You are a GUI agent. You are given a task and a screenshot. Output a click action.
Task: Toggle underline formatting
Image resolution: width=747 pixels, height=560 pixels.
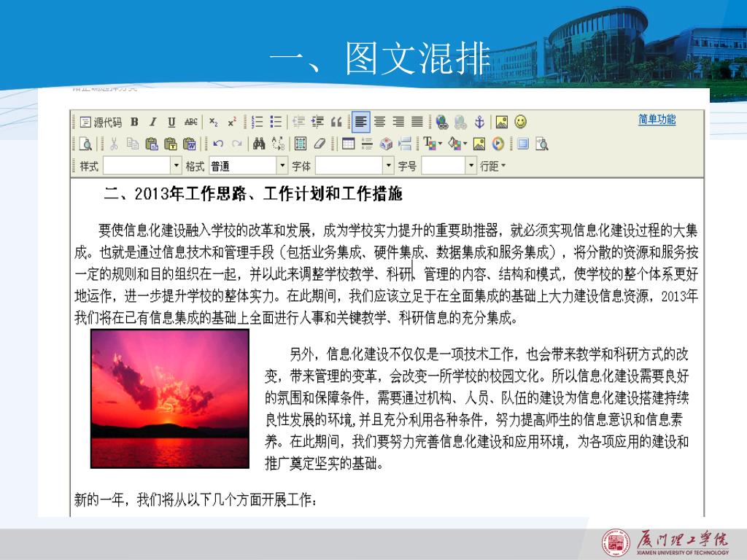(171, 122)
